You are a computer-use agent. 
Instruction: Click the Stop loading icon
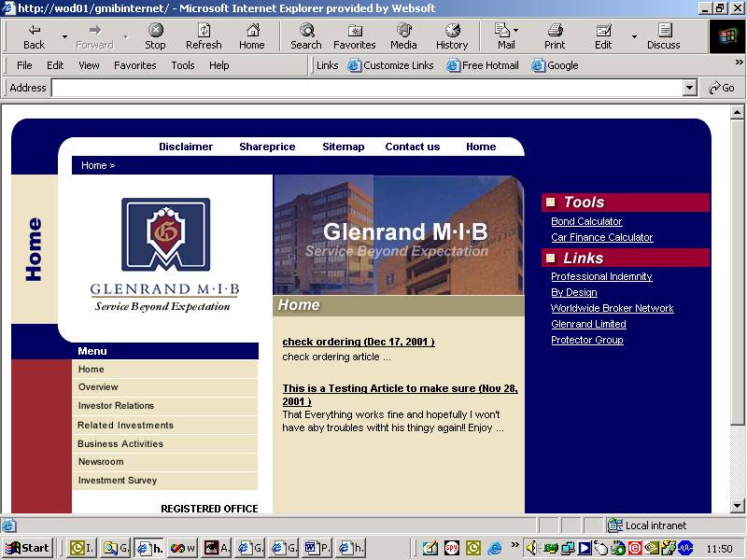click(155, 36)
